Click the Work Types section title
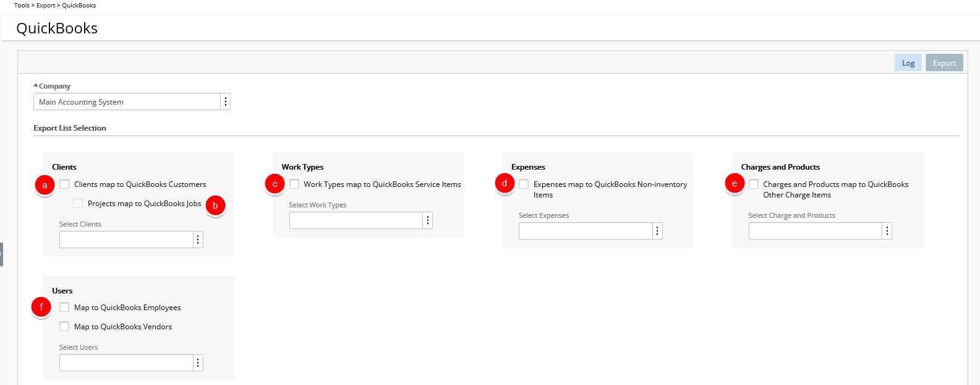 pos(302,167)
